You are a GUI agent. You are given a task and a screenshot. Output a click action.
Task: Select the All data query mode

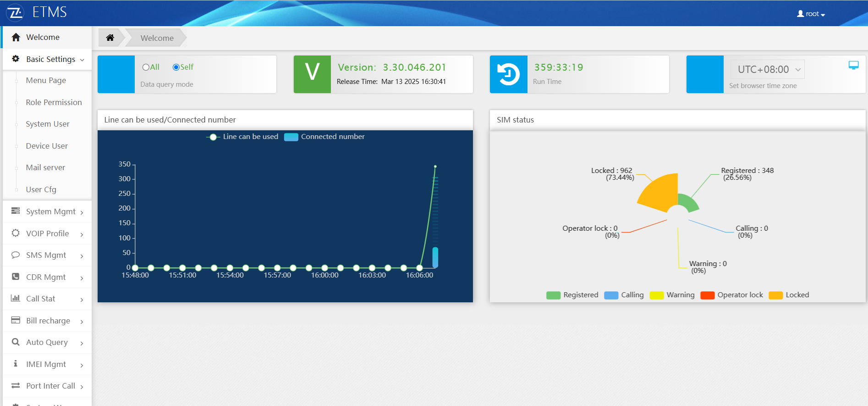(146, 67)
